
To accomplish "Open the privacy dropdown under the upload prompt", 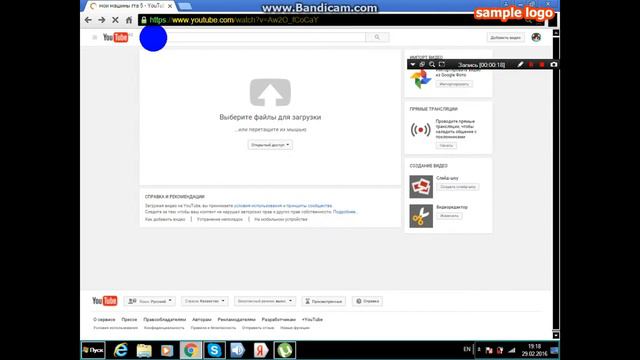I will (270, 145).
